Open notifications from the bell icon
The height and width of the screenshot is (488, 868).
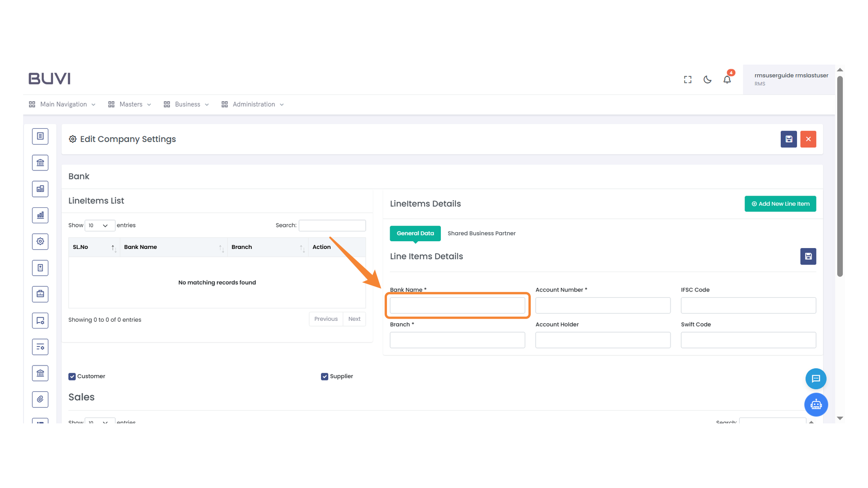[x=727, y=79]
